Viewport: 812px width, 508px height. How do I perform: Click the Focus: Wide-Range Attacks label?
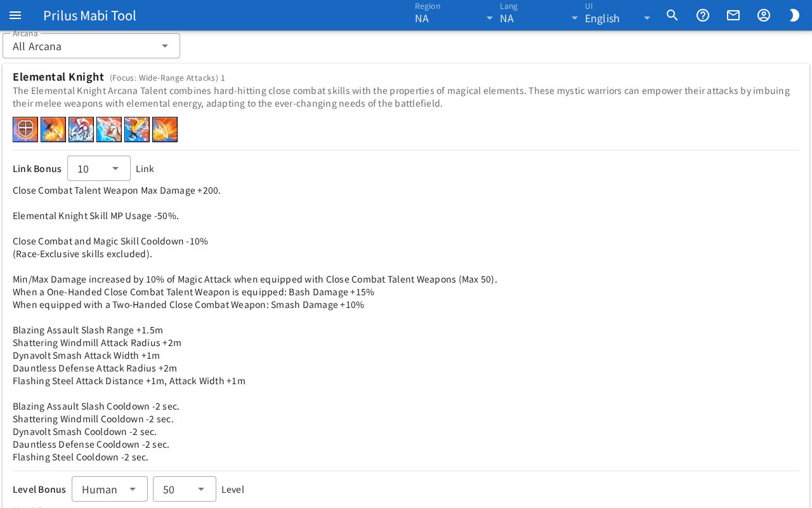pyautogui.click(x=164, y=77)
